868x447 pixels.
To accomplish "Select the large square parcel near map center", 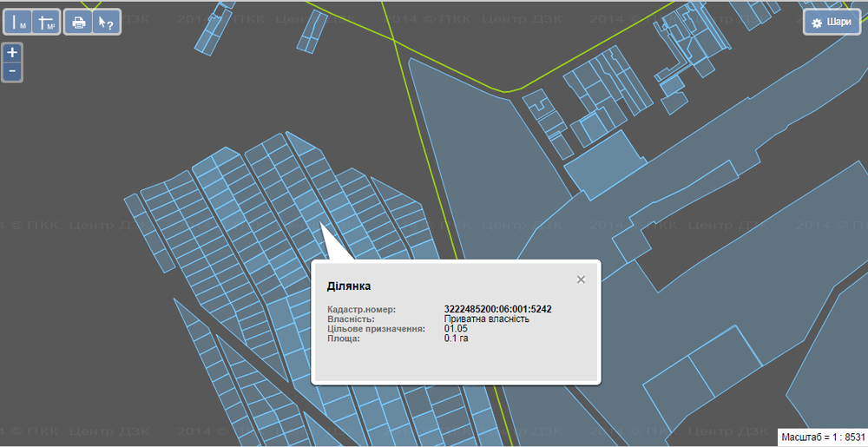I will click(606, 164).
